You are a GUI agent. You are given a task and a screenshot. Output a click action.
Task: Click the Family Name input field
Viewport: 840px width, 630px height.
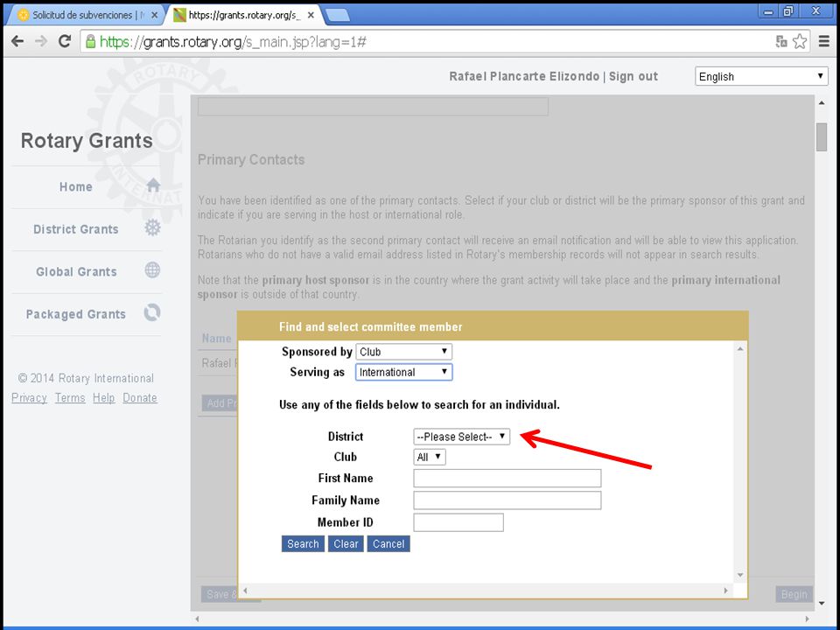tap(507, 500)
